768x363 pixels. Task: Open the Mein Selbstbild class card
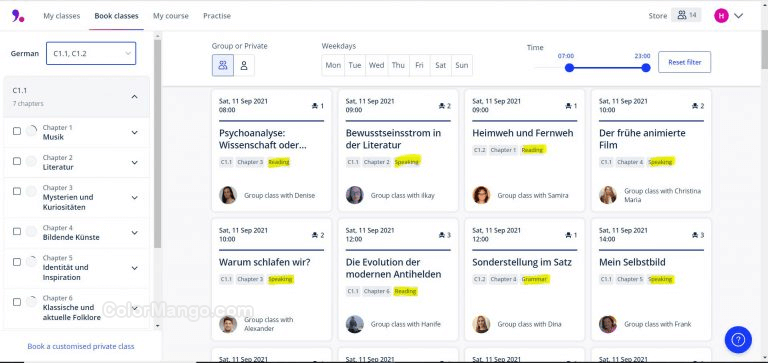651,280
